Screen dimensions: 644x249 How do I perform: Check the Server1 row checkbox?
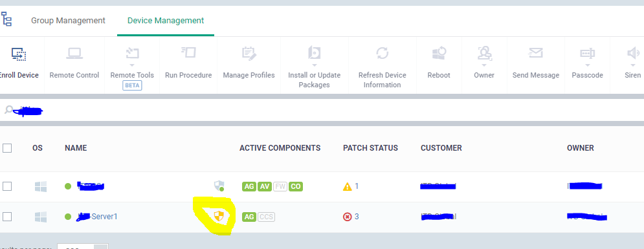pyautogui.click(x=7, y=216)
